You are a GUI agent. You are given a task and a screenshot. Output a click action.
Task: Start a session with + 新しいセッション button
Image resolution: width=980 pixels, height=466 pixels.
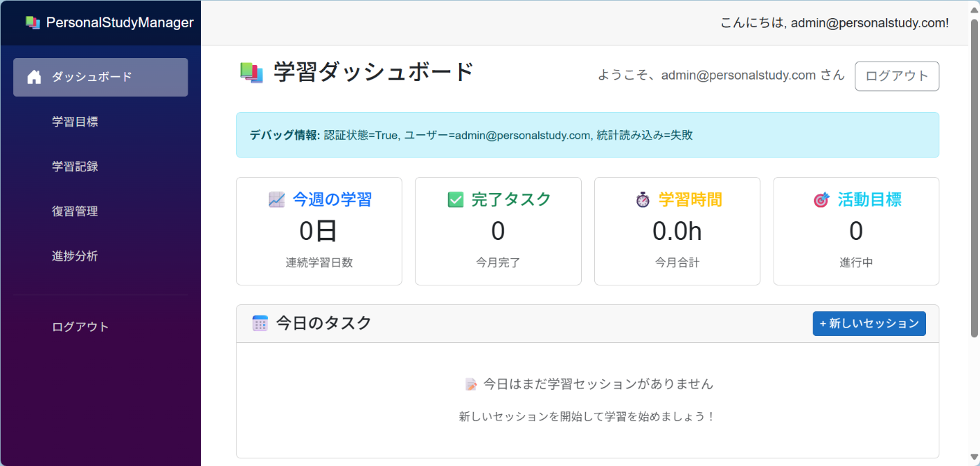point(869,323)
